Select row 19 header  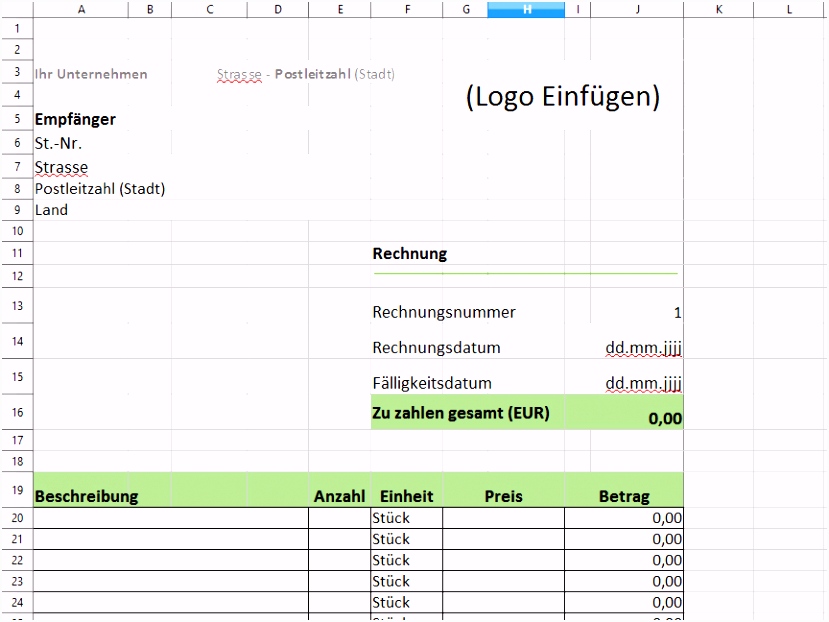(x=17, y=490)
